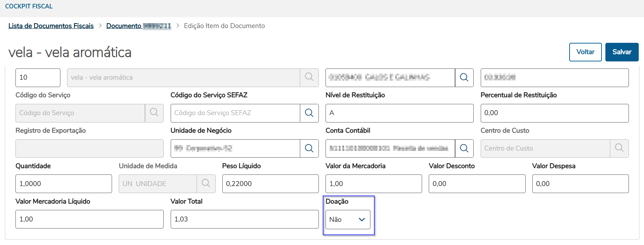Edit the Valor Despesa field
Image resolution: width=644 pixels, height=245 pixels.
click(580, 184)
